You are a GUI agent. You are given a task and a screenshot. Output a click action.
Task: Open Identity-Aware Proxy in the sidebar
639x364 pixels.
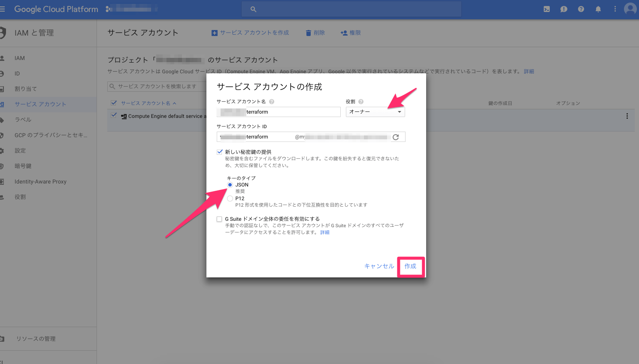coord(40,181)
